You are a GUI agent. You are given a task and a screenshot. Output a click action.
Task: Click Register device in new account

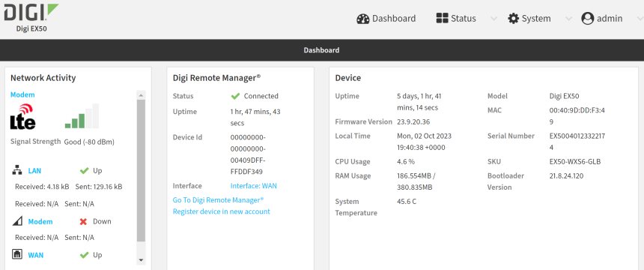coord(222,211)
